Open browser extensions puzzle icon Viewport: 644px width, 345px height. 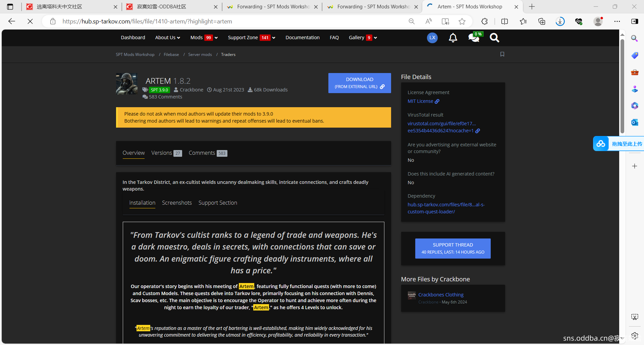point(484,21)
